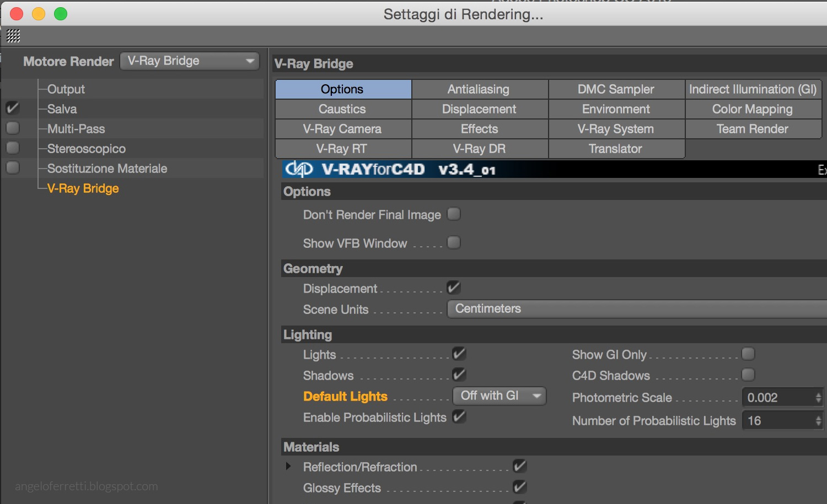The height and width of the screenshot is (504, 827).
Task: Open the Translator tab
Action: (x=616, y=149)
